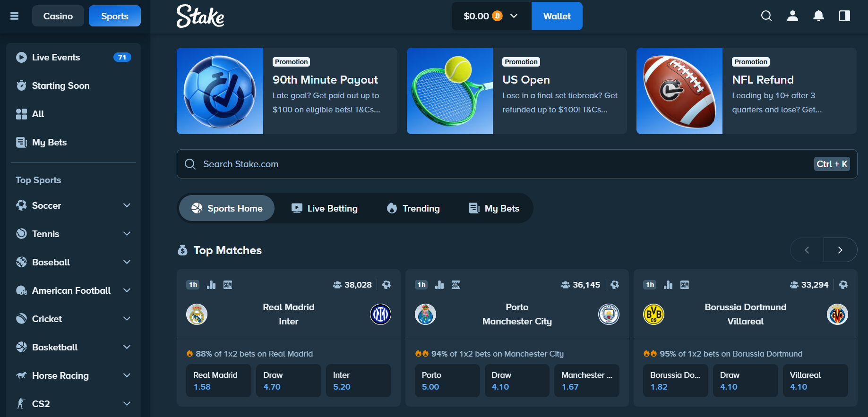
Task: Bet on Porto at 5.00
Action: coord(447,381)
